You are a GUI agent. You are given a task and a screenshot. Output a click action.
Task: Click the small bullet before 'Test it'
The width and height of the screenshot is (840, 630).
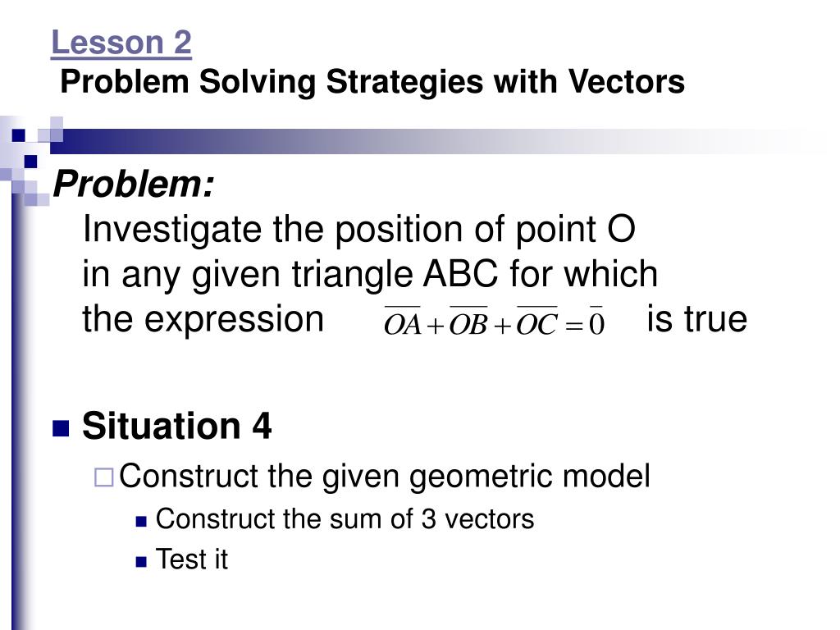140,561
